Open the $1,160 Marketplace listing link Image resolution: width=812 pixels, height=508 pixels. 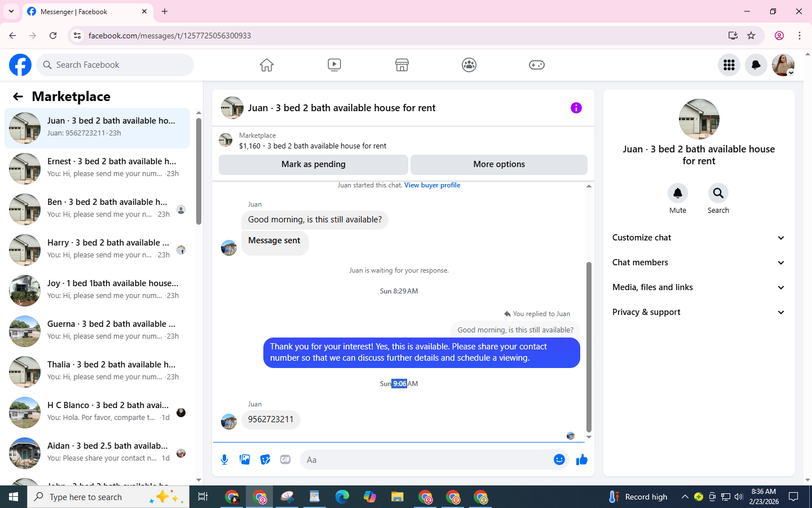click(x=312, y=146)
